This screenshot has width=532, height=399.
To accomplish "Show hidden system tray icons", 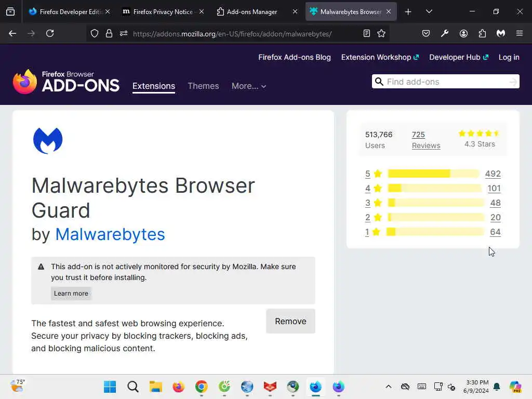I will 389,387.
